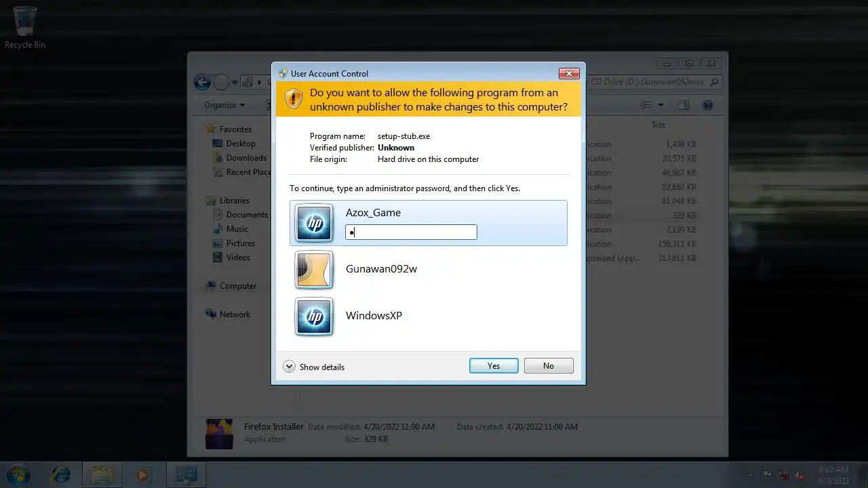This screenshot has width=868, height=488.
Task: Open the Recycle Bin icon
Action: [25, 27]
